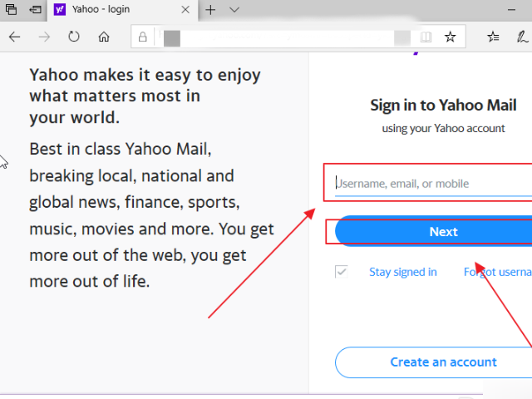This screenshot has width=532, height=399.
Task: Focus the Username, email, or mobile field
Action: point(434,184)
